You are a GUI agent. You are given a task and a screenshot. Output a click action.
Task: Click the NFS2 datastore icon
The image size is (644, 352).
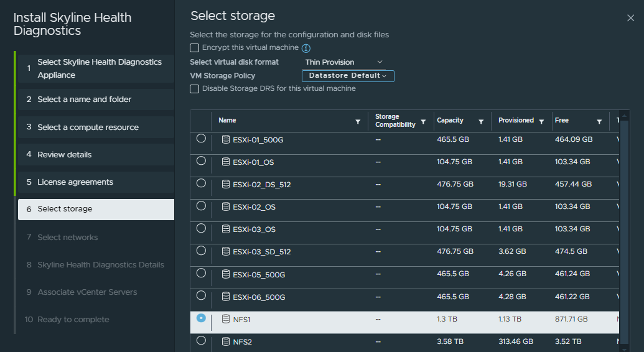pyautogui.click(x=225, y=341)
